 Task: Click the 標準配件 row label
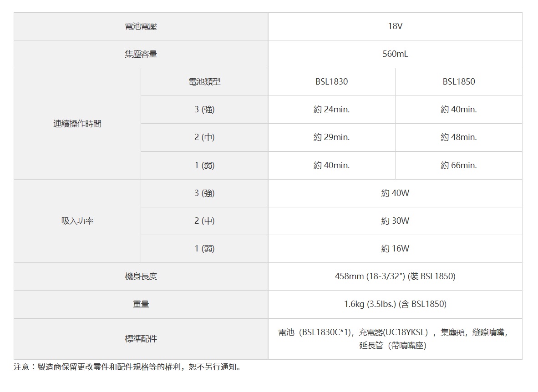[141, 339]
